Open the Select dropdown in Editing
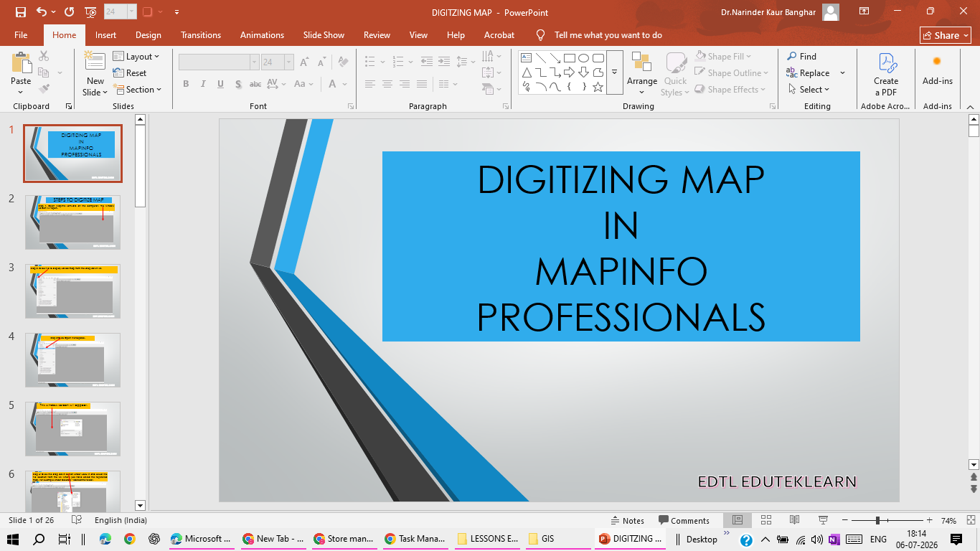The width and height of the screenshot is (980, 551). click(x=808, y=90)
